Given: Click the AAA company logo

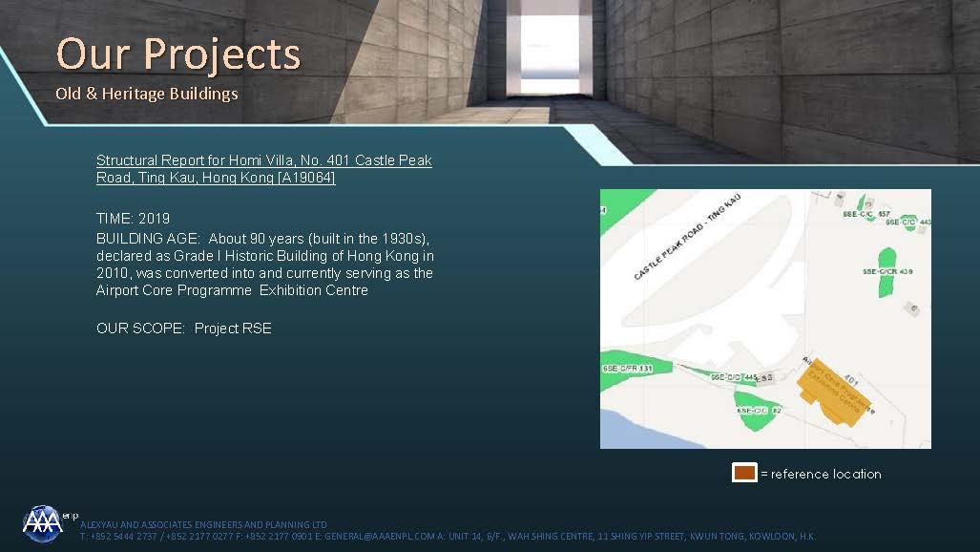Looking at the screenshot, I should point(43,522).
